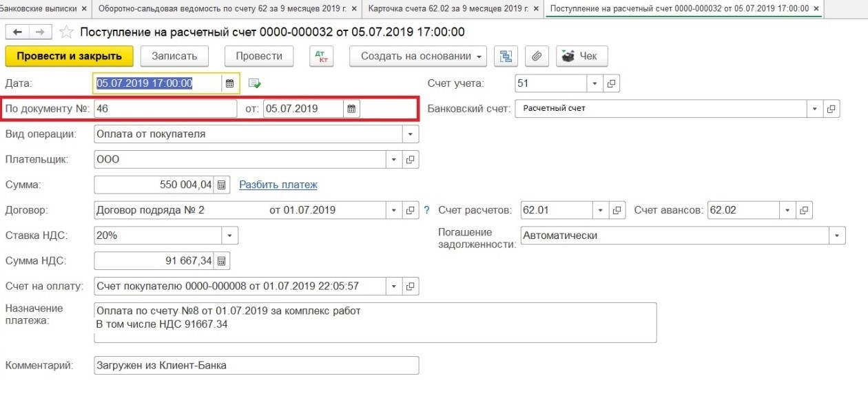868x405 pixels.
Task: Expand the Договор dropdown
Action: (394, 210)
